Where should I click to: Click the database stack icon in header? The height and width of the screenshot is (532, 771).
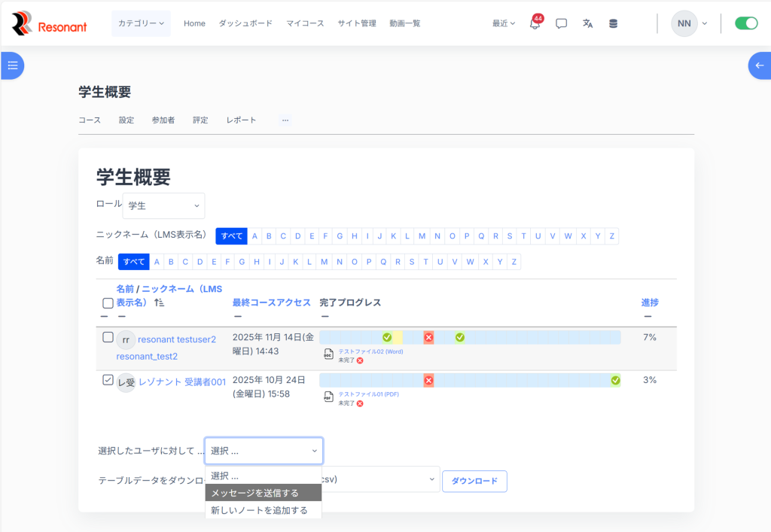click(613, 23)
